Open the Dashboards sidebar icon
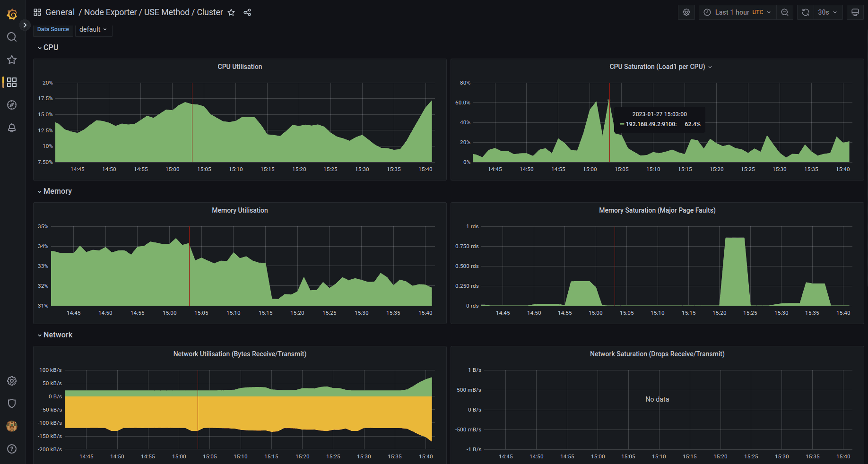Image resolution: width=868 pixels, height=464 pixels. [12, 82]
